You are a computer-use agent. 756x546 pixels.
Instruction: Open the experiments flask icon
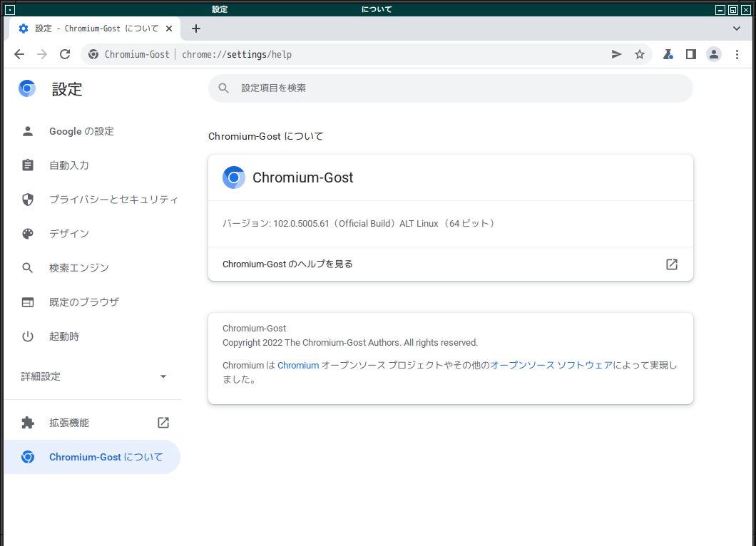pos(668,54)
